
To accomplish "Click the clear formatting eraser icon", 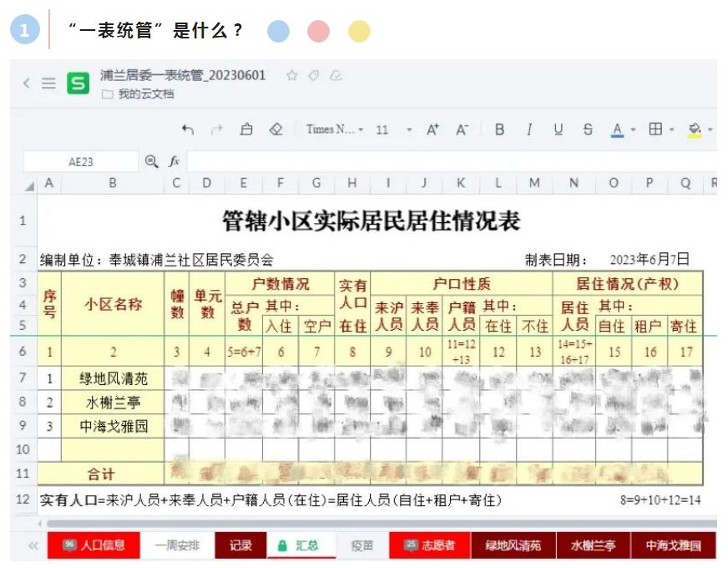I will [x=276, y=129].
